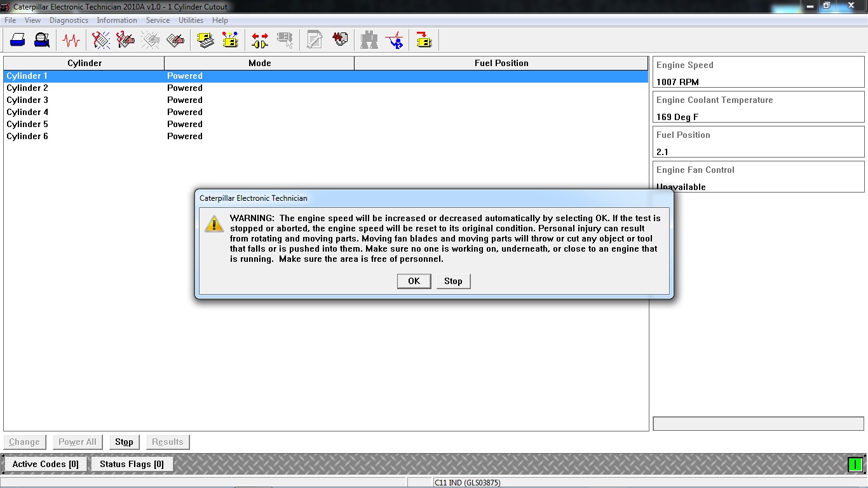The height and width of the screenshot is (488, 868).
Task: Open the Configuration tool chip icon
Action: (x=230, y=40)
